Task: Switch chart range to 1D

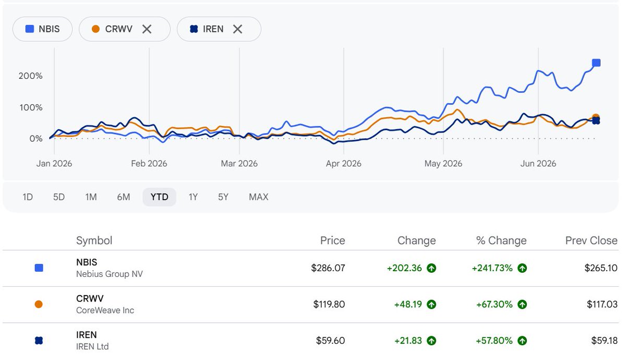Action: tap(28, 197)
